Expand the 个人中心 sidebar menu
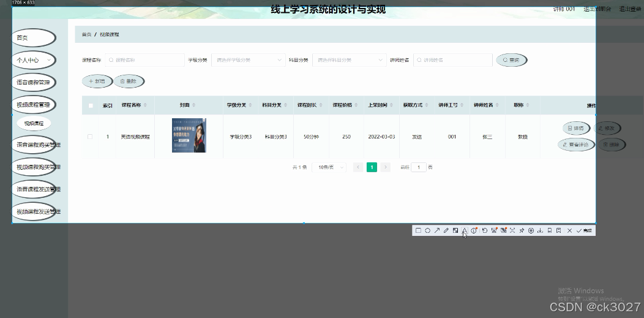Image resolution: width=644 pixels, height=318 pixels. (34, 60)
